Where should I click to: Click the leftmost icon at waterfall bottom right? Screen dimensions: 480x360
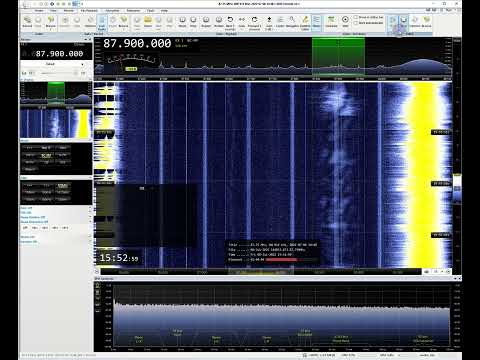click(x=427, y=271)
